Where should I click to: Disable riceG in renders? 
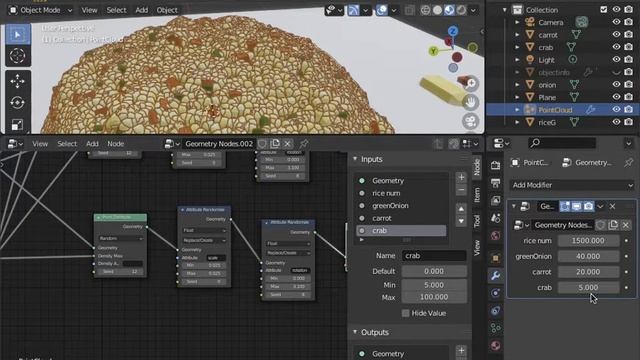(629, 122)
